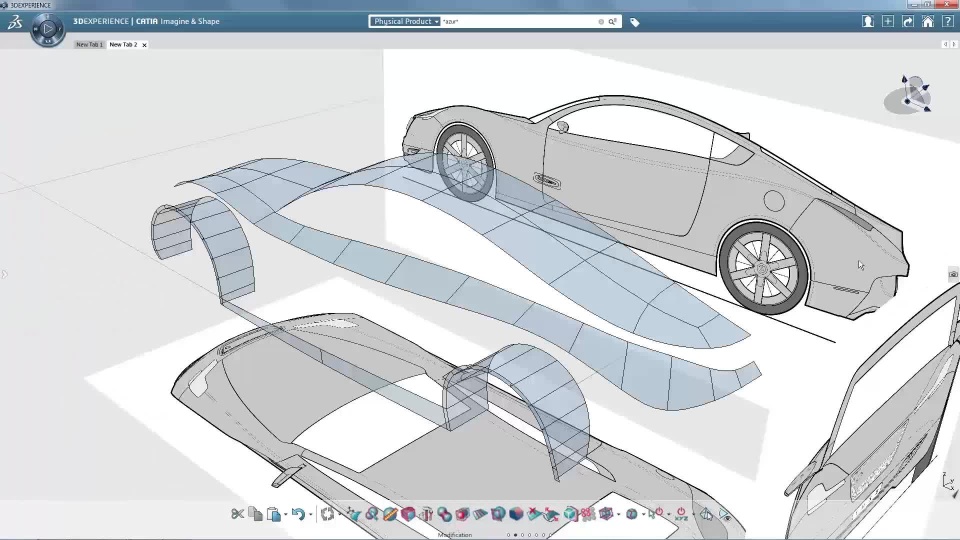Screen dimensions: 960x540
Task: Click the 3DEXPERIENCE compass play button
Action: pyautogui.click(x=47, y=29)
